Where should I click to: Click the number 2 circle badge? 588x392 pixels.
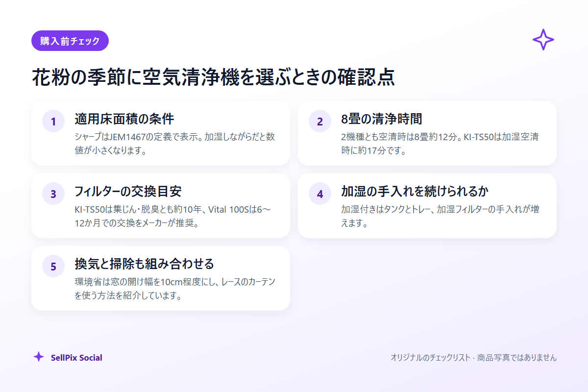pyautogui.click(x=320, y=121)
